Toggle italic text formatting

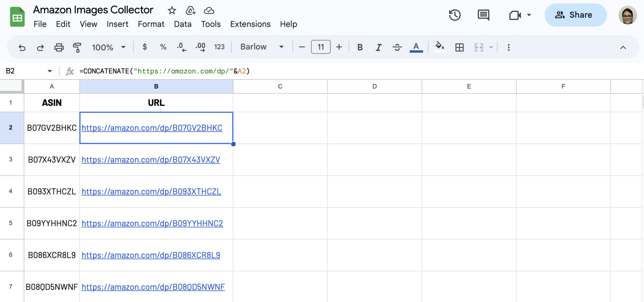[379, 47]
